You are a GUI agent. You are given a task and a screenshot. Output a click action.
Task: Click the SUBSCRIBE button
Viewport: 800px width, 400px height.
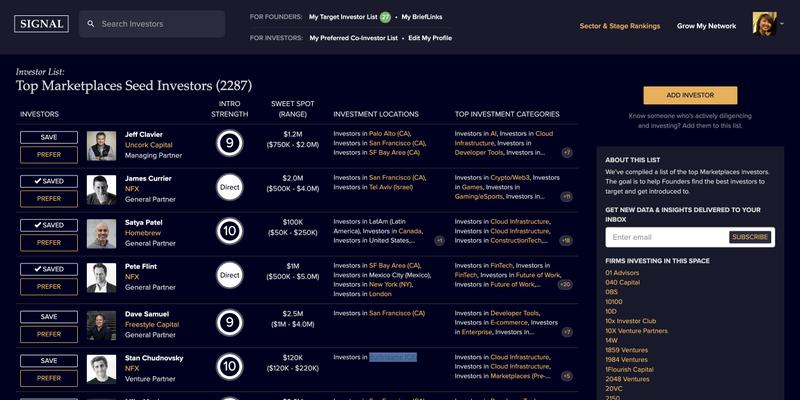750,237
